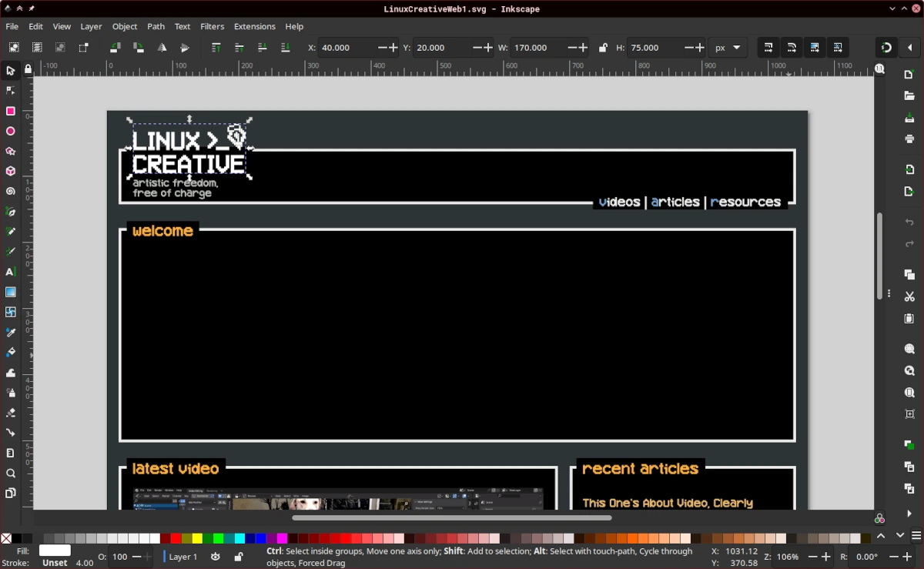Click the Print document icon
The height and width of the screenshot is (569, 924).
pos(909,139)
